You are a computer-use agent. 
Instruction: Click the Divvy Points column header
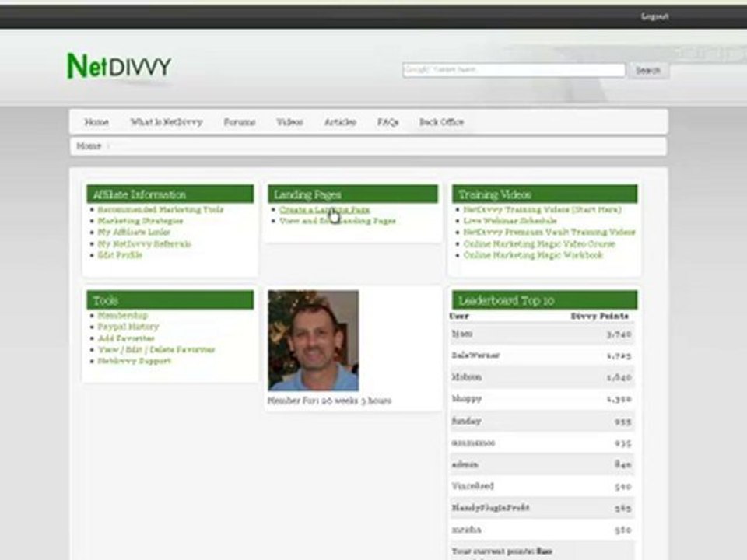pyautogui.click(x=599, y=317)
